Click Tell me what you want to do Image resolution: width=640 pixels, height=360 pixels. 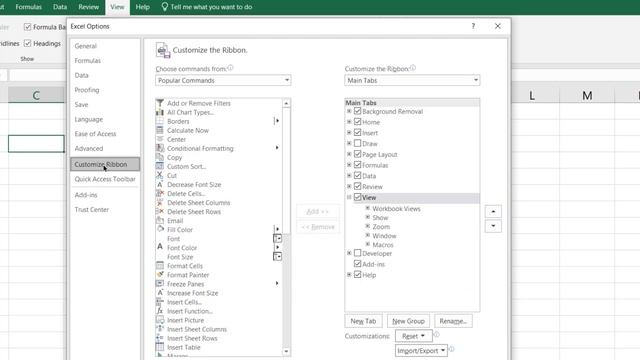pyautogui.click(x=207, y=7)
